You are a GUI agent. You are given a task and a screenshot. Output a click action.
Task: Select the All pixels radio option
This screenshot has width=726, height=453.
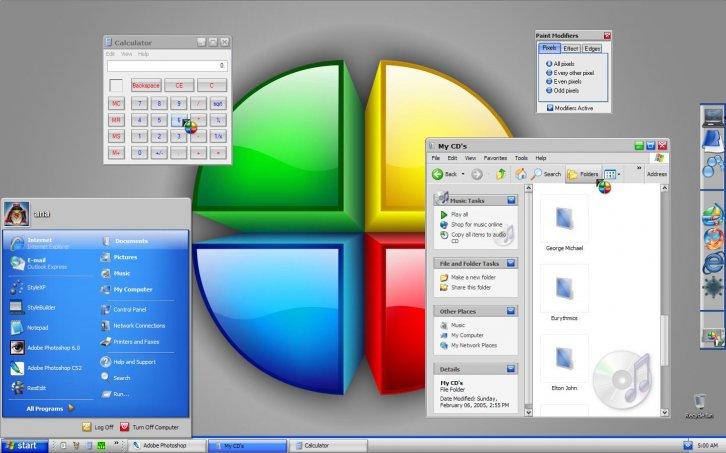click(549, 64)
